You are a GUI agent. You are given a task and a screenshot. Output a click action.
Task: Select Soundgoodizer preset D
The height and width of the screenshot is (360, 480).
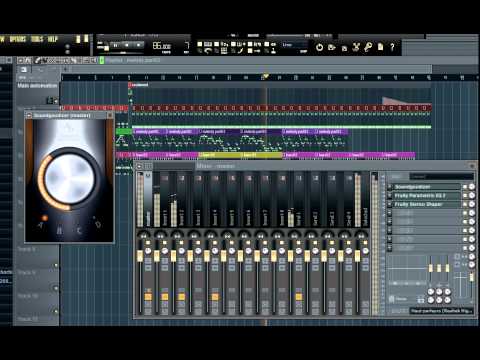[98, 225]
